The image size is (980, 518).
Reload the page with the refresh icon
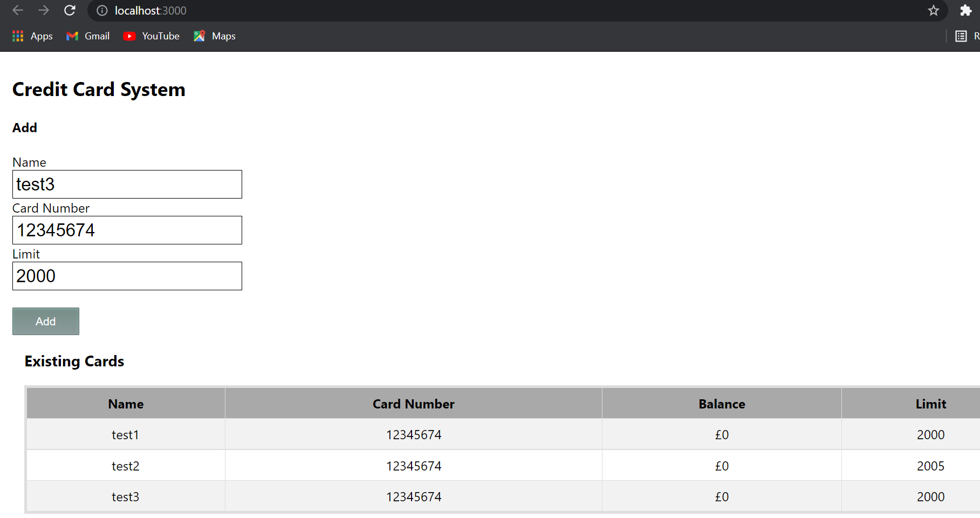pos(70,10)
